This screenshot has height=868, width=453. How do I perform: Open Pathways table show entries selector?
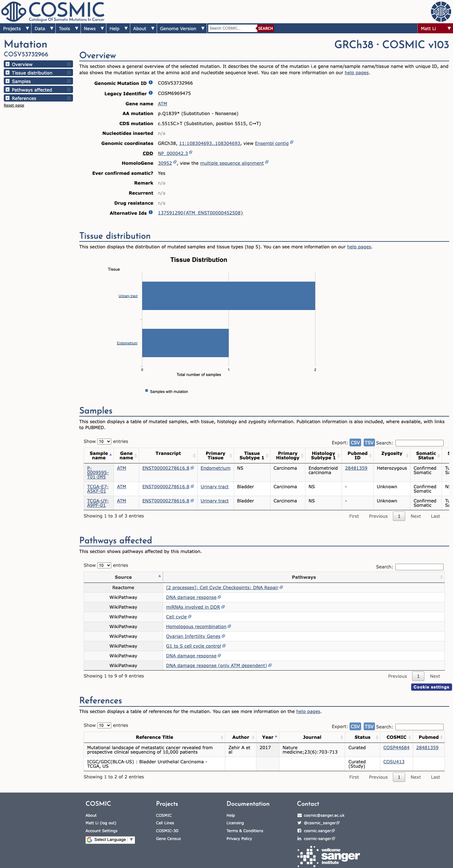(x=104, y=566)
